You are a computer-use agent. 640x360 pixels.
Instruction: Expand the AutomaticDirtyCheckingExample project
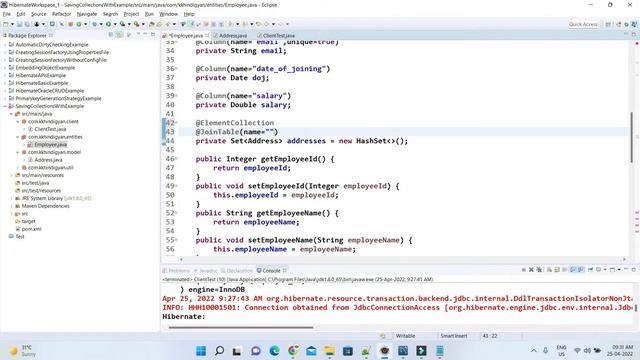pos(5,44)
